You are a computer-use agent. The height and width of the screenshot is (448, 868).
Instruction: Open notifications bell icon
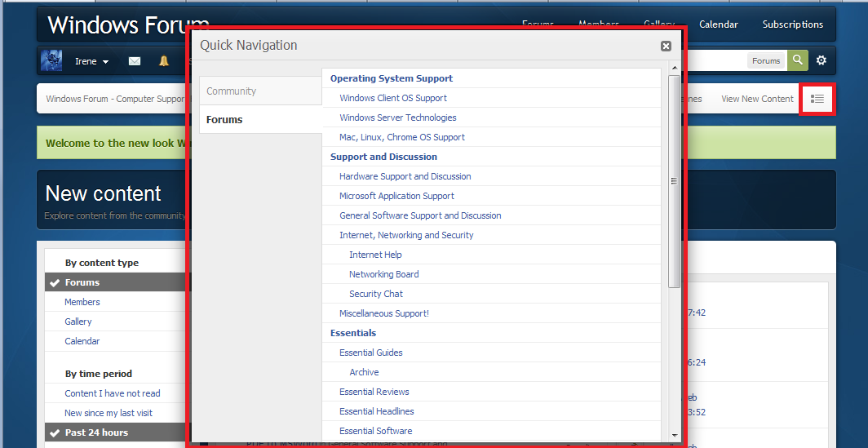pyautogui.click(x=164, y=61)
